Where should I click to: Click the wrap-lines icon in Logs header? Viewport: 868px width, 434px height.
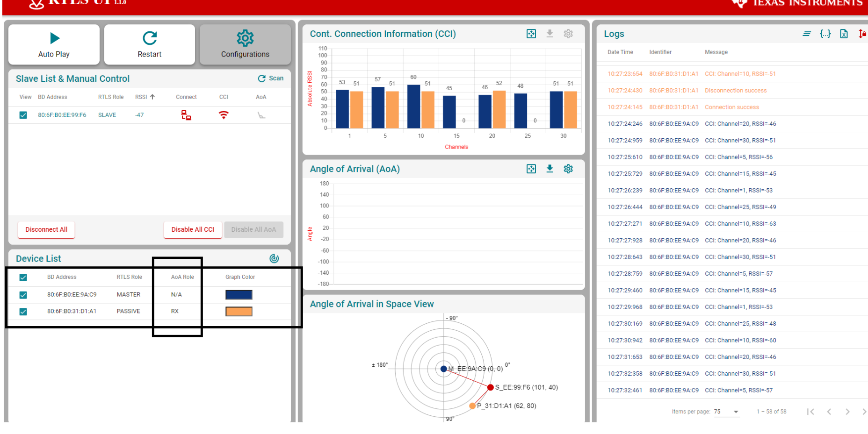807,34
